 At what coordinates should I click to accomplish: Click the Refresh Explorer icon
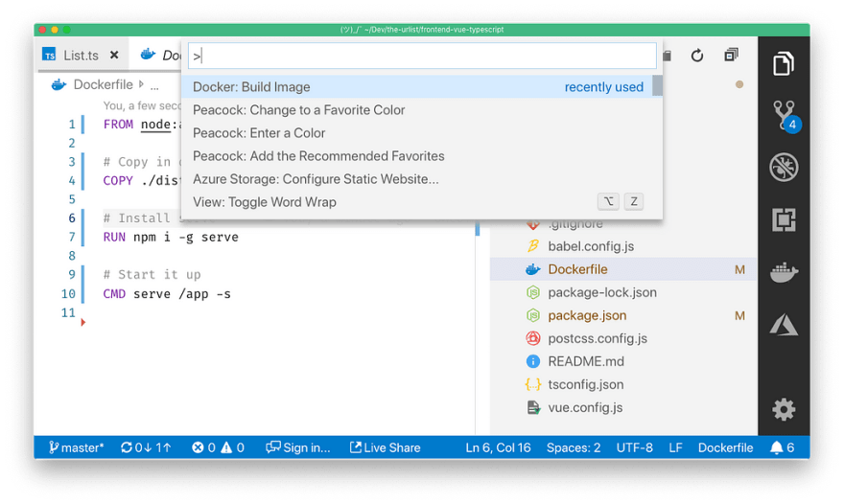[697, 55]
